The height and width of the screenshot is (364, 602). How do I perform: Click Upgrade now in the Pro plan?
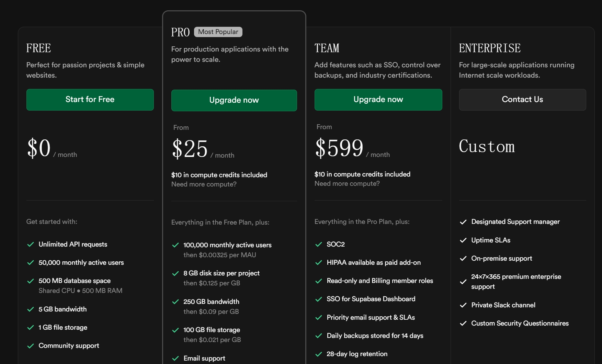coord(234,100)
